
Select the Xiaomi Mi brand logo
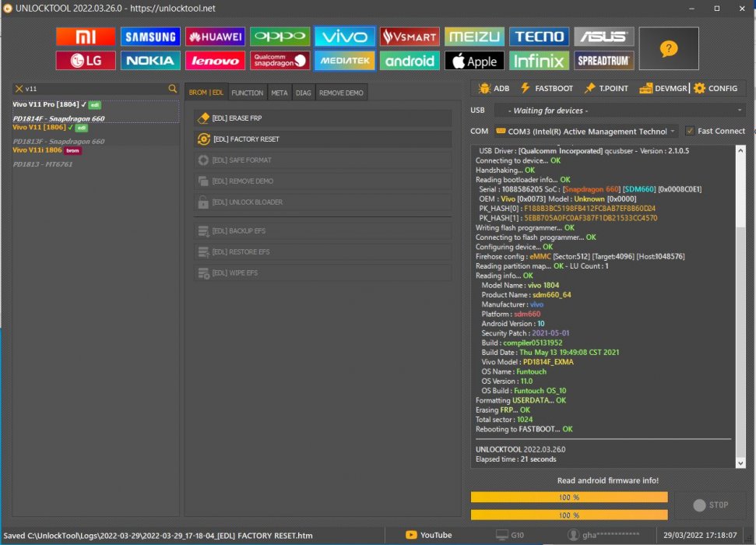(86, 37)
